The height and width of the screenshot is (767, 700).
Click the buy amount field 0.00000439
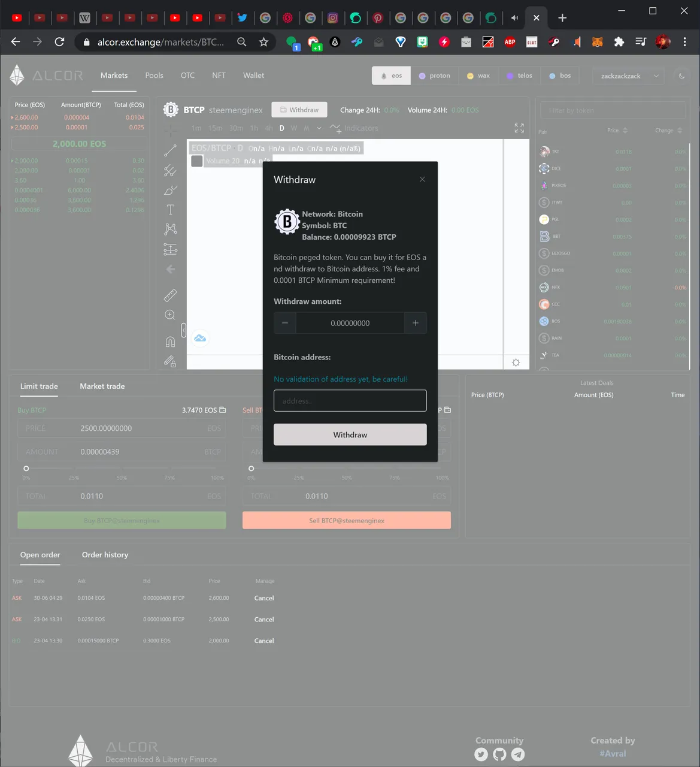(122, 452)
